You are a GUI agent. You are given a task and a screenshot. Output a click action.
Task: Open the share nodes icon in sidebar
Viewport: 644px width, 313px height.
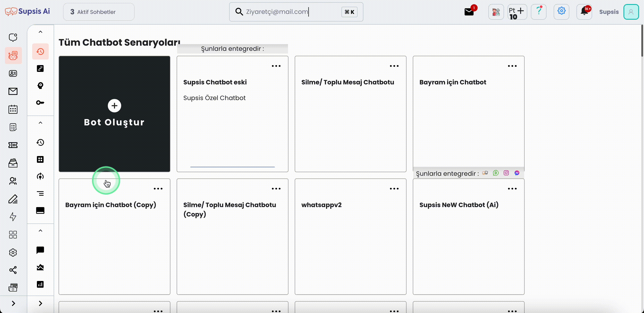(13, 270)
